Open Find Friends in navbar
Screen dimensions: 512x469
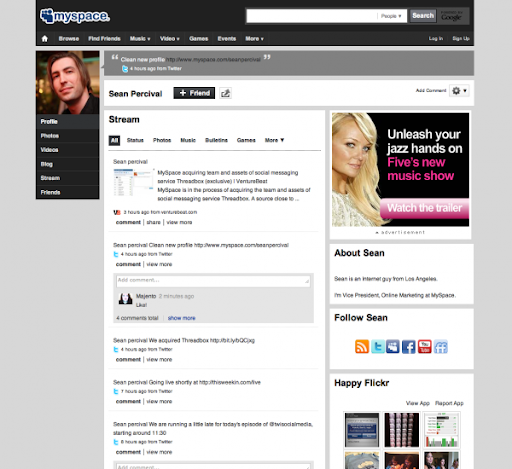(104, 39)
